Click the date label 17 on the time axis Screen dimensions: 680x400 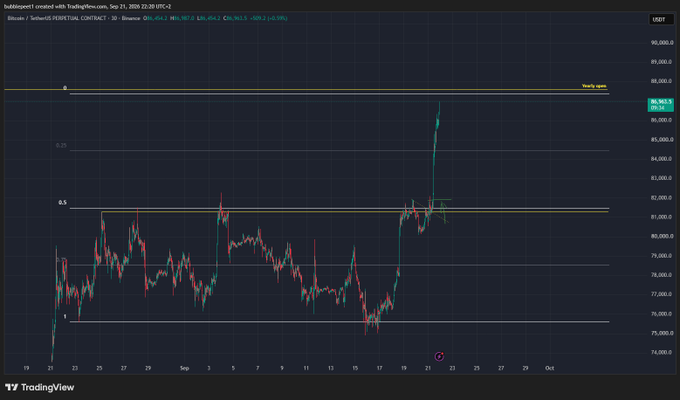tap(379, 368)
